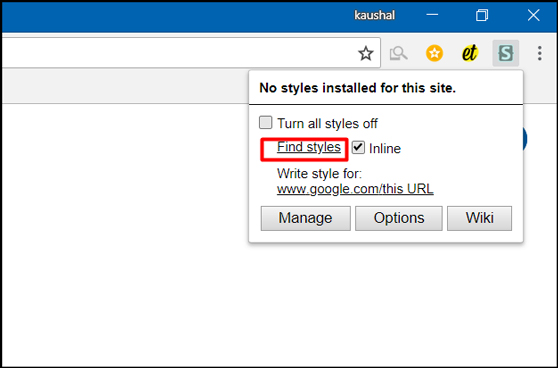Bookmark this page with the star icon
The height and width of the screenshot is (368, 558).
[365, 53]
